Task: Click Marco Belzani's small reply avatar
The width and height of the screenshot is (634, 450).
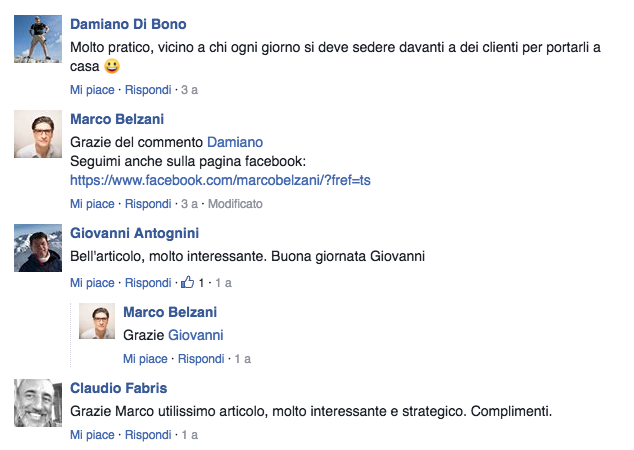Action: (98, 322)
